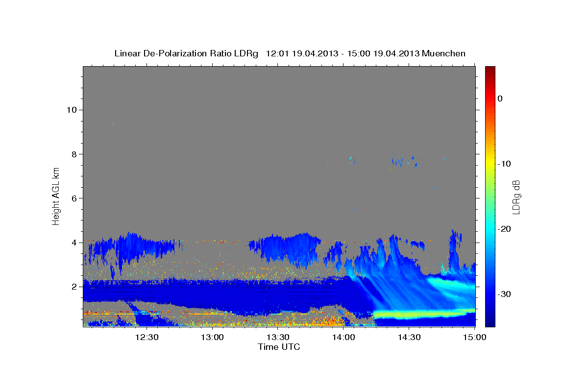Image resolution: width=588 pixels, height=392 pixels.
Task: Click the '13:00' time axis label
Action: (x=212, y=337)
